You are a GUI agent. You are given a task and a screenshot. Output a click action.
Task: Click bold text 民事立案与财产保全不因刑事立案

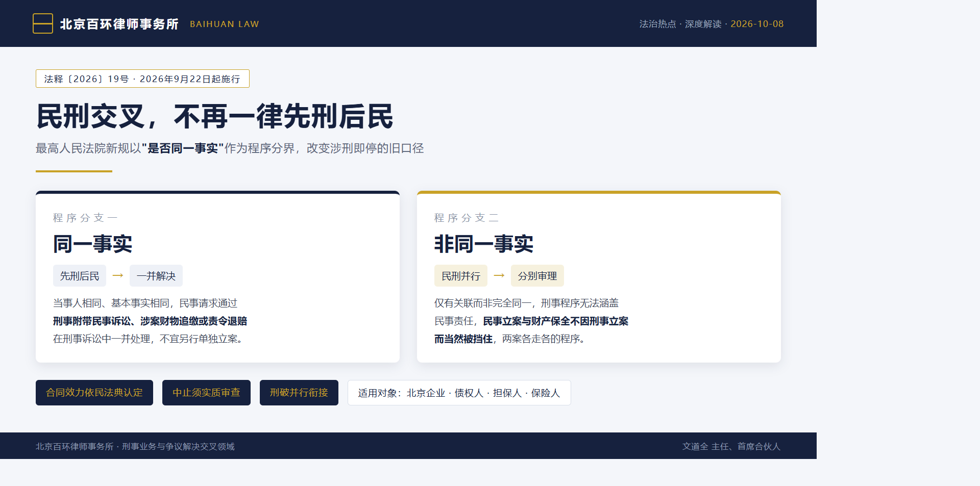(x=556, y=321)
